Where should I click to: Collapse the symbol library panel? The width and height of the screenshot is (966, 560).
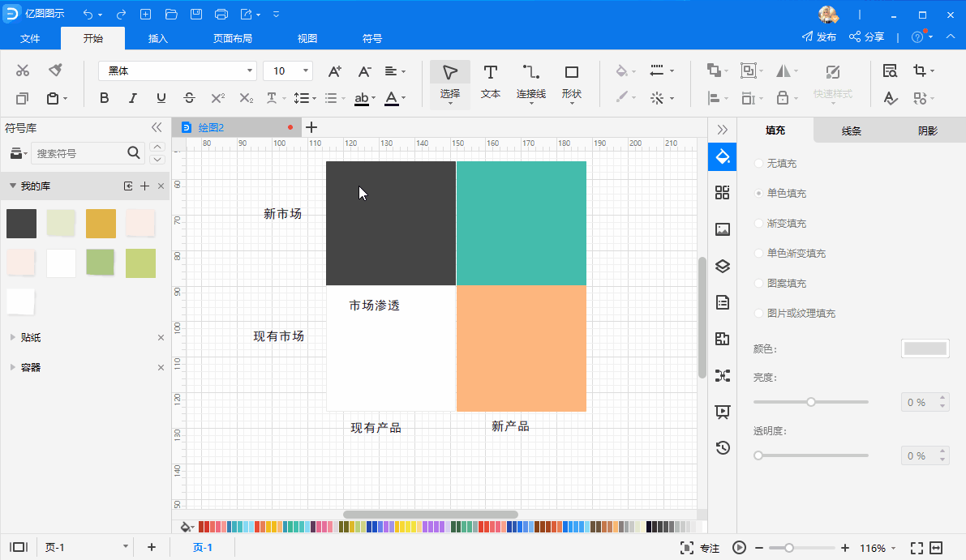coord(157,127)
